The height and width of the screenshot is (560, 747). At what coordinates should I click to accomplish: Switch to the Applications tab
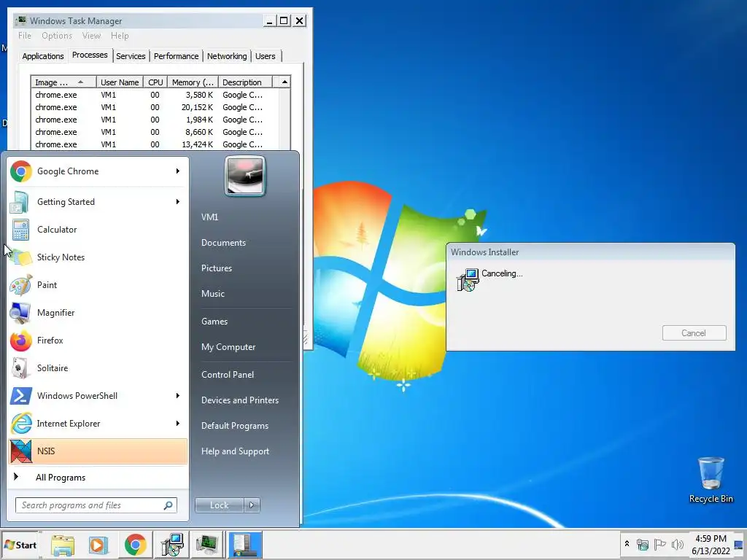(43, 56)
